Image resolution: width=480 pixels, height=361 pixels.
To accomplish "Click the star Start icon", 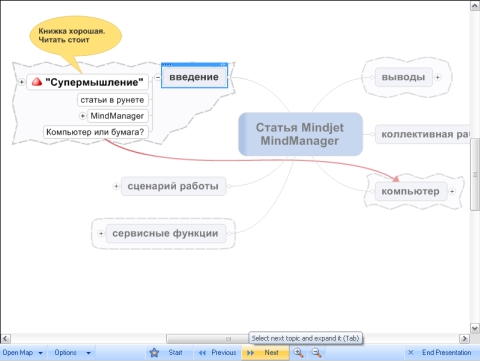I will [154, 352].
